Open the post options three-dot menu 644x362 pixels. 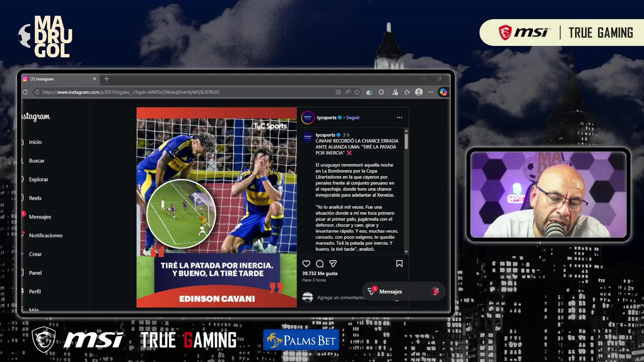click(399, 118)
